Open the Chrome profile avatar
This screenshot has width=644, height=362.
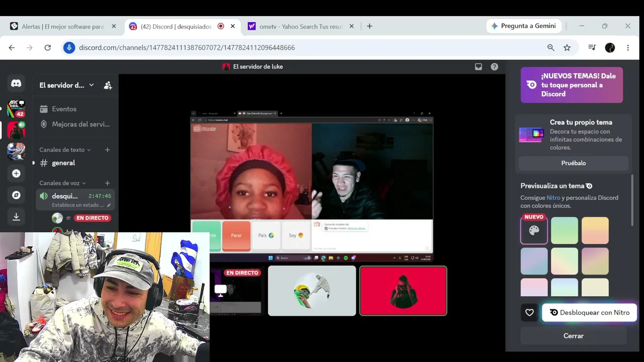[610, 47]
